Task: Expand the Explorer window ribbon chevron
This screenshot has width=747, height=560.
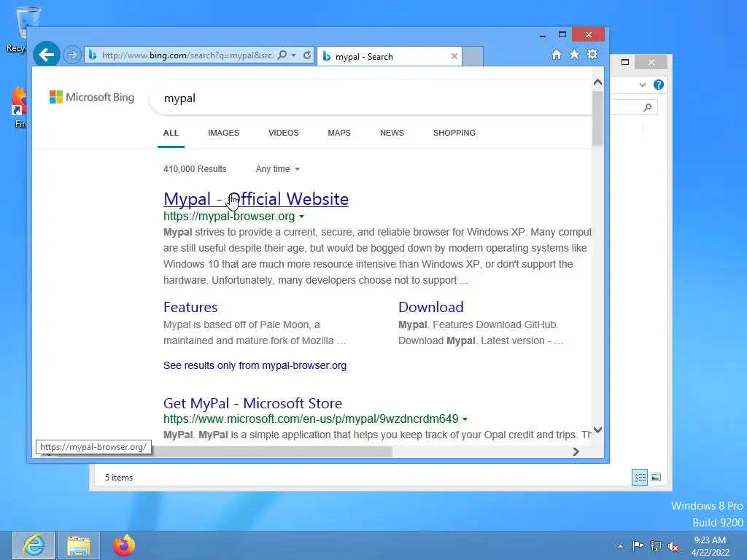Action: pos(643,85)
